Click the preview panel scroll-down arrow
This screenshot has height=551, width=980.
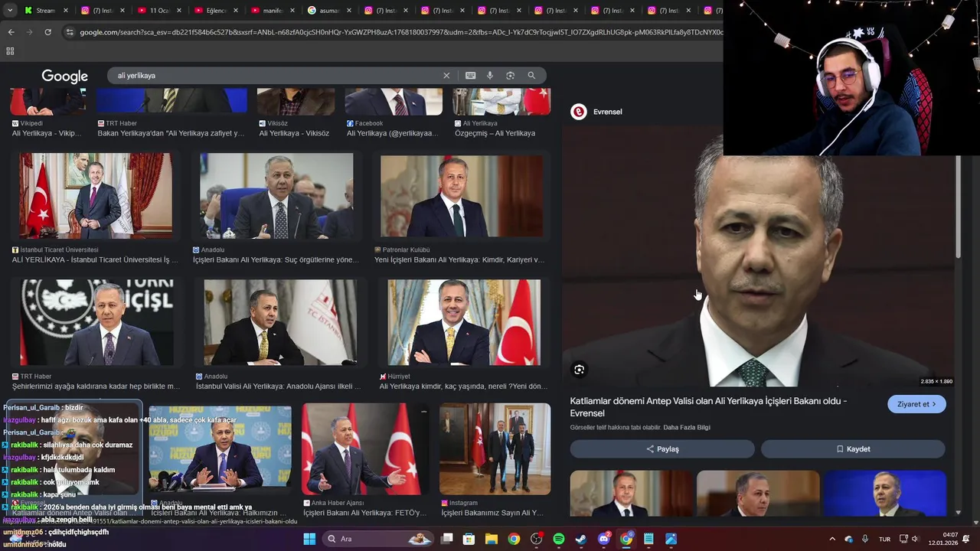click(x=958, y=513)
